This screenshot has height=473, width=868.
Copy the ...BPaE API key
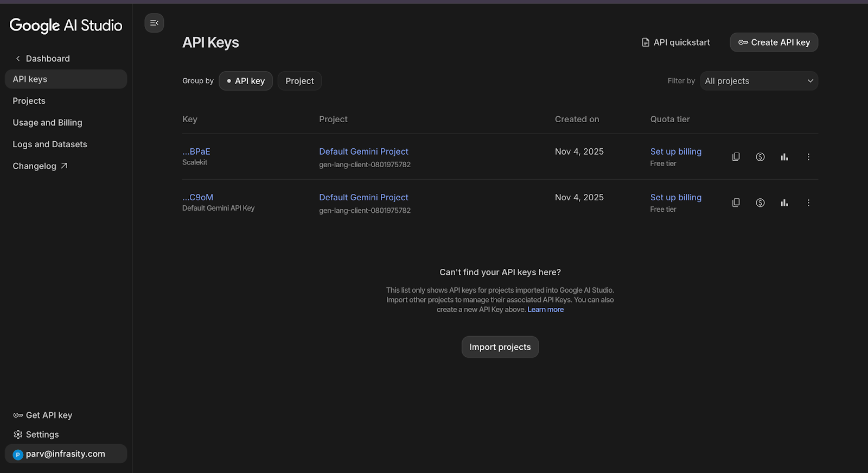(736, 157)
